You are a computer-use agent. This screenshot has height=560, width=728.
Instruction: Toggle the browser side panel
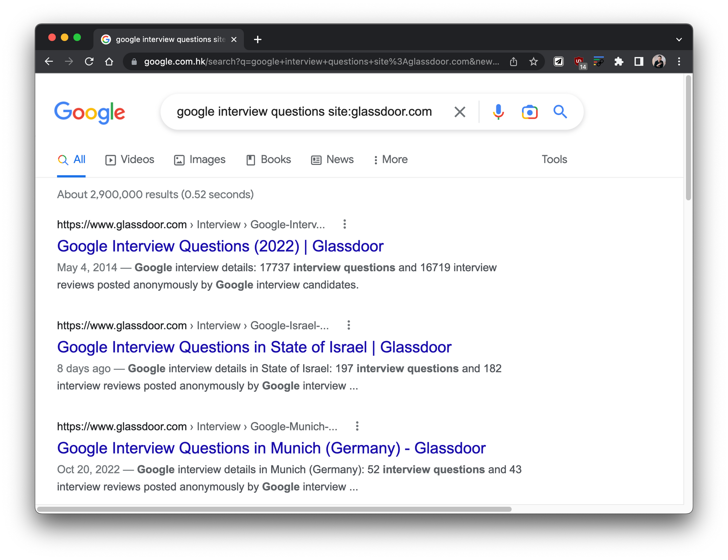638,62
